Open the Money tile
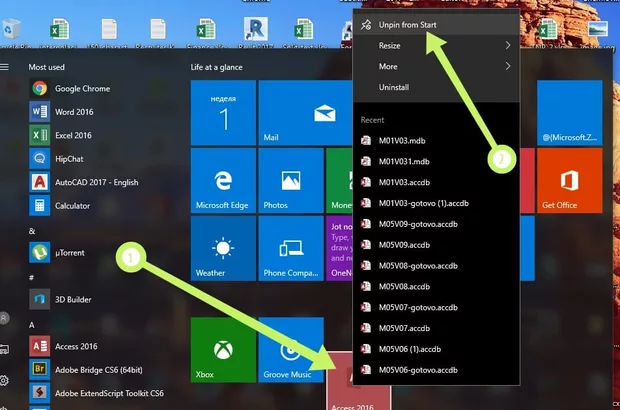This screenshot has height=410, width=620. point(340,181)
